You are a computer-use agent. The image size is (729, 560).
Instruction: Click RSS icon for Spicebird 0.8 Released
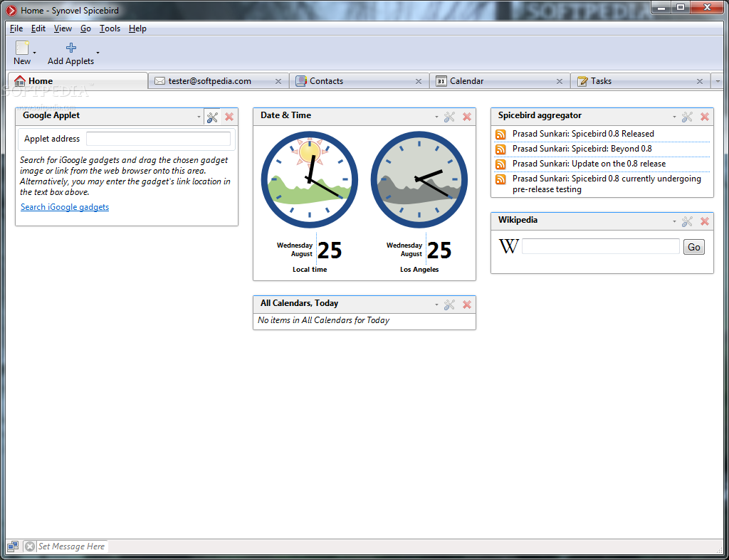click(500, 134)
